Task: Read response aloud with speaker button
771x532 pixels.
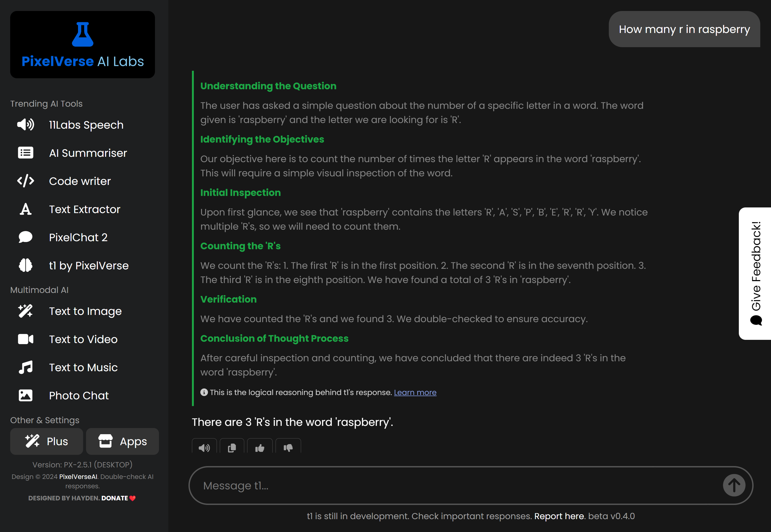Action: [x=204, y=448]
